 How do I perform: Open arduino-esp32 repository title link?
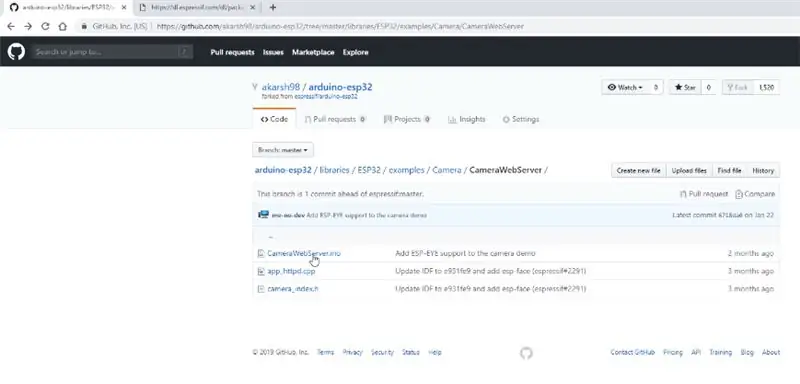[x=340, y=87]
